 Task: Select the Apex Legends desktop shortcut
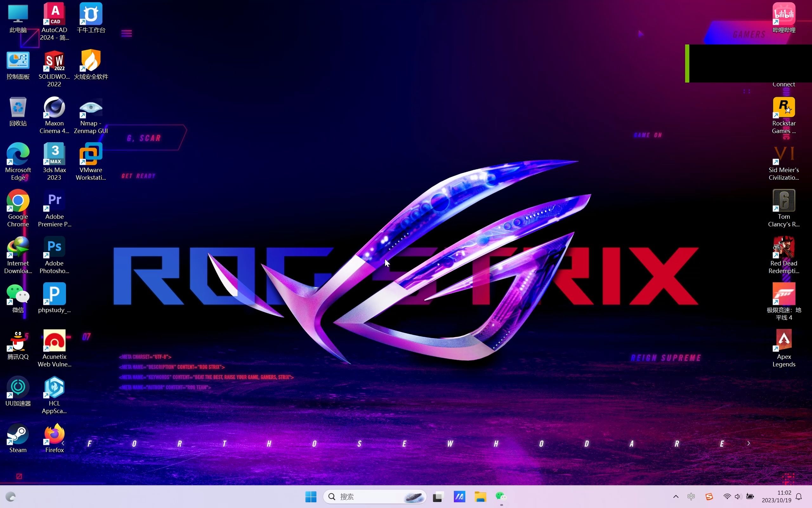coord(784,348)
